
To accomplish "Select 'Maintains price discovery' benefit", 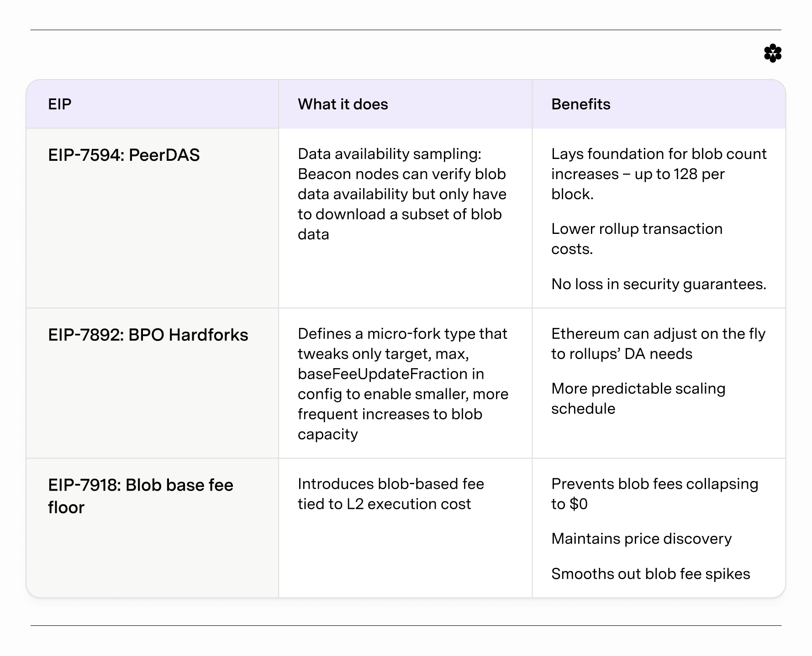I will coord(641,539).
